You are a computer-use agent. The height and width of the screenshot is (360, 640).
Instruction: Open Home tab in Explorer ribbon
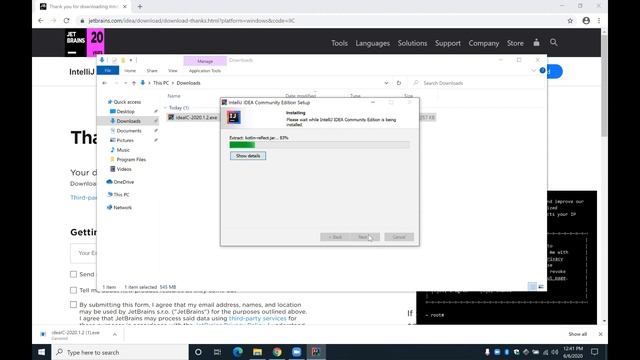[130, 71]
